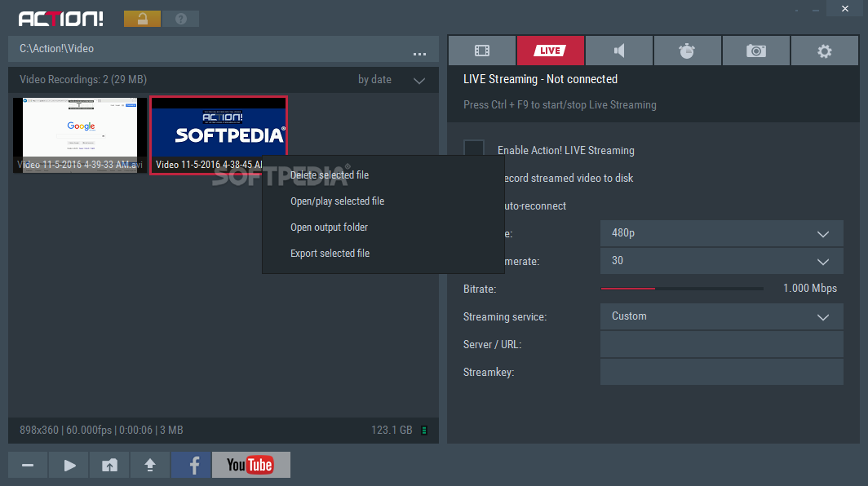
Task: Adjust the Bitrate slider
Action: pyautogui.click(x=682, y=289)
